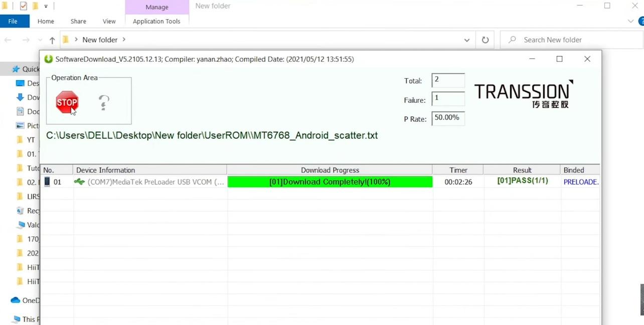The width and height of the screenshot is (644, 325).
Task: Switch to the Share ribbon tab
Action: coord(78,21)
